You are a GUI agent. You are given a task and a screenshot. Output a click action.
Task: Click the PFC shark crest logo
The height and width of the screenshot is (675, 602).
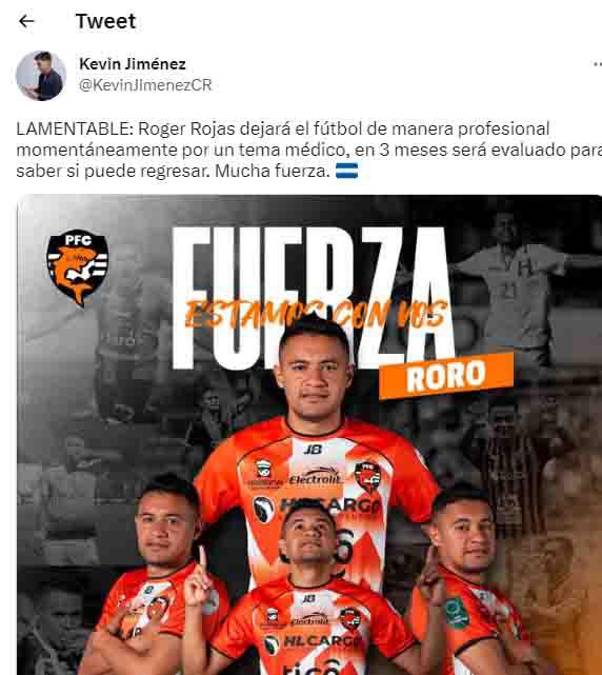(x=78, y=267)
